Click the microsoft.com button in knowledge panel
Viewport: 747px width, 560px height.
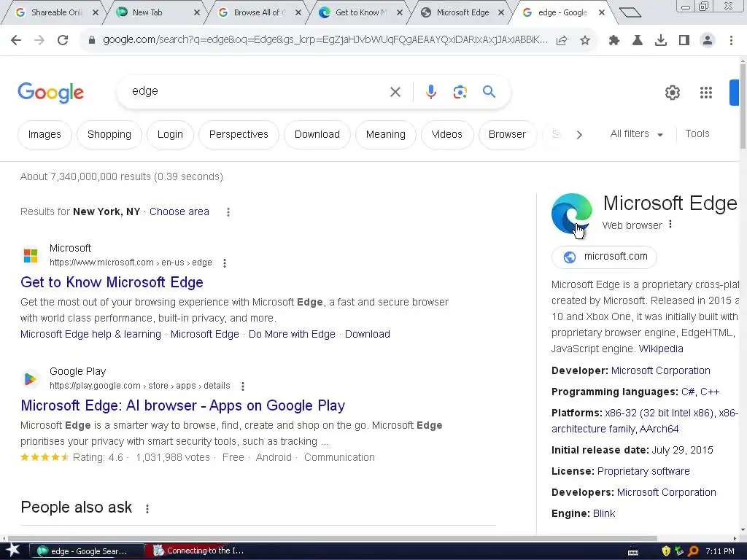[x=604, y=257]
